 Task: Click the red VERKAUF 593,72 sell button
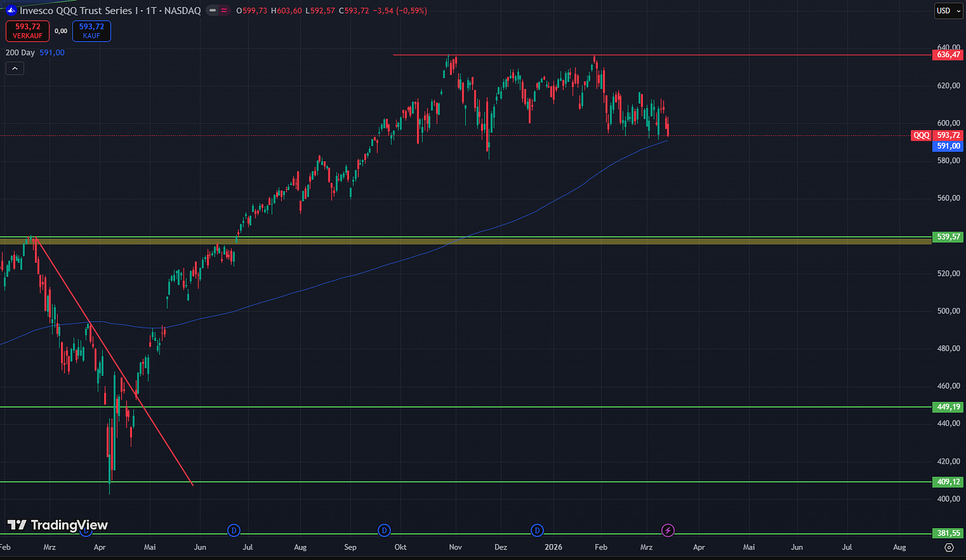click(27, 31)
